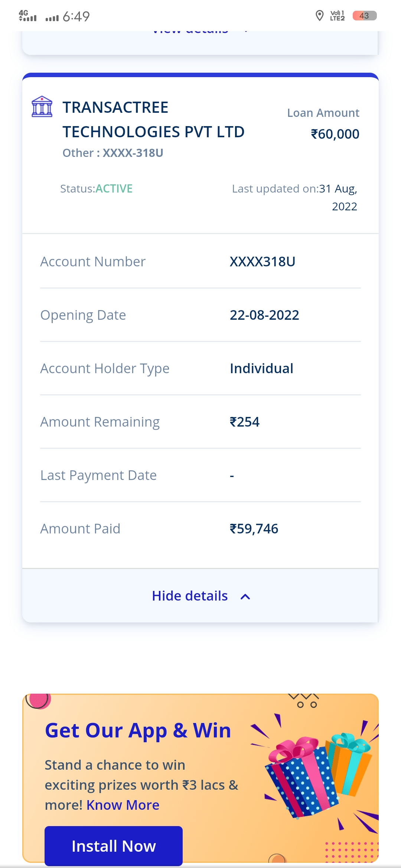Tap the battery indicator showing 43
The image size is (401, 868).
(x=365, y=16)
